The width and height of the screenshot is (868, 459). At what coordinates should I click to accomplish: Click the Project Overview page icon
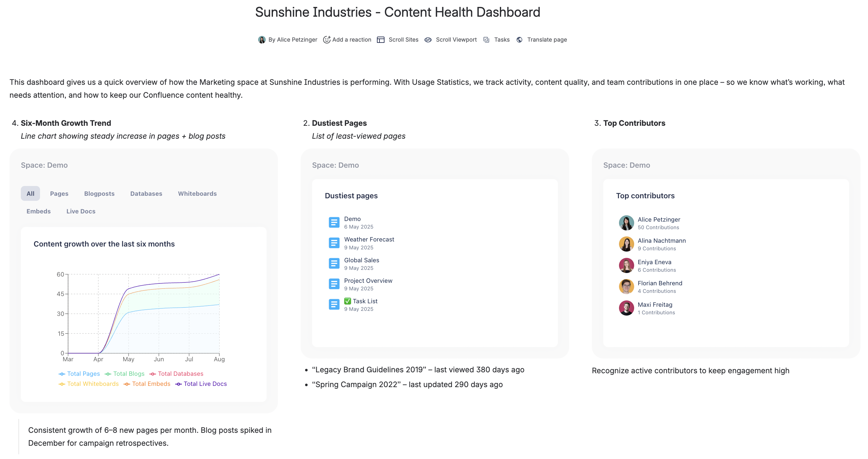334,284
